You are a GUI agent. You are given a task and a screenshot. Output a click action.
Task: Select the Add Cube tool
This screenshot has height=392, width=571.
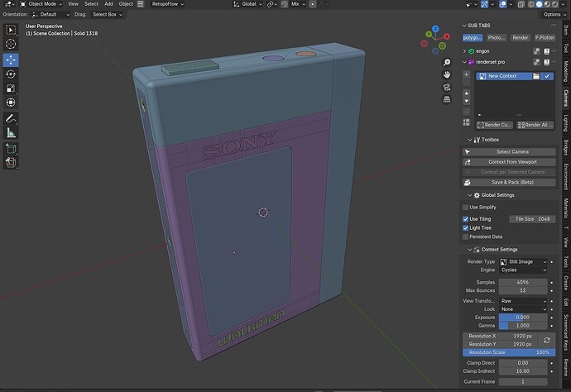[11, 149]
